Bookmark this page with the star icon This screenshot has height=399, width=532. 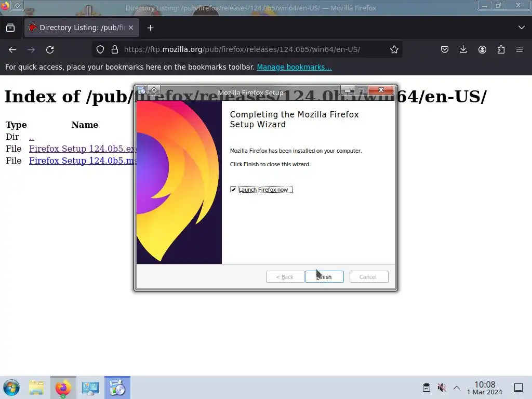(394, 49)
